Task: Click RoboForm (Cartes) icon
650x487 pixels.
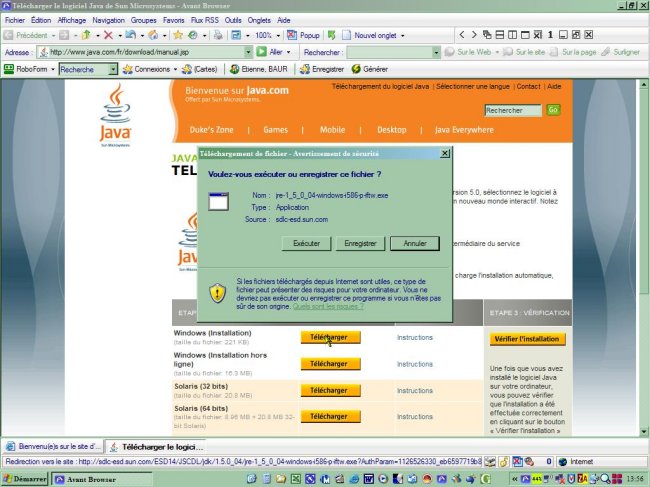Action: click(x=187, y=69)
